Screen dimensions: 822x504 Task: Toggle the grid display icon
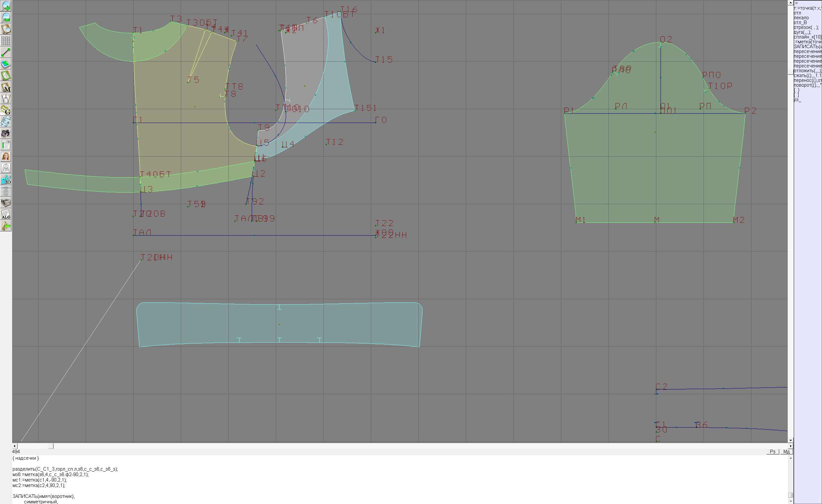coord(6,41)
